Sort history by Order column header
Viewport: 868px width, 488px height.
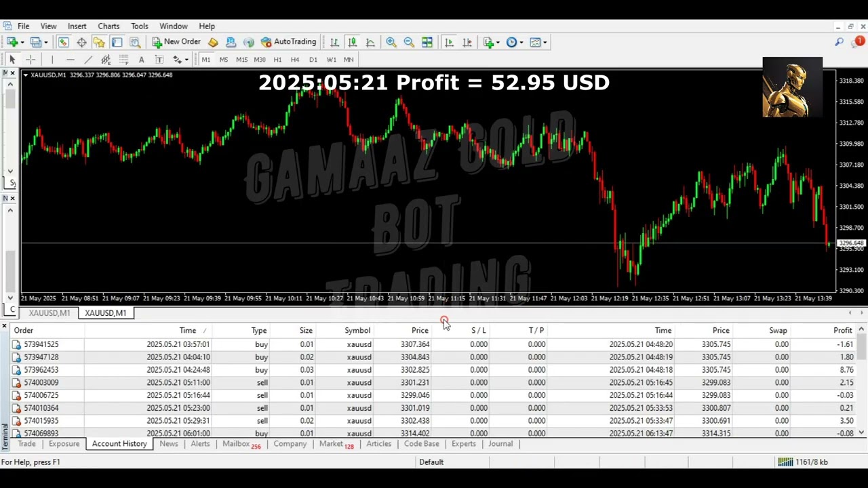24,330
